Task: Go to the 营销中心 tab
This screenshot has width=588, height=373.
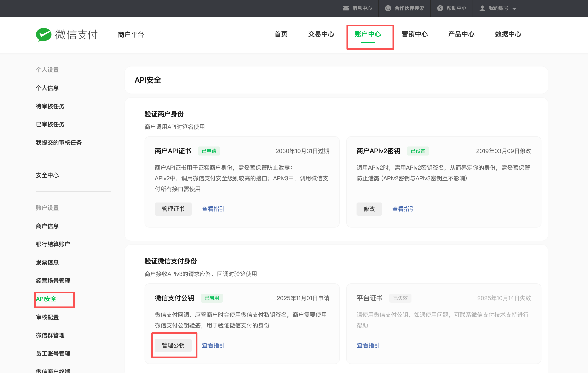Action: point(415,34)
